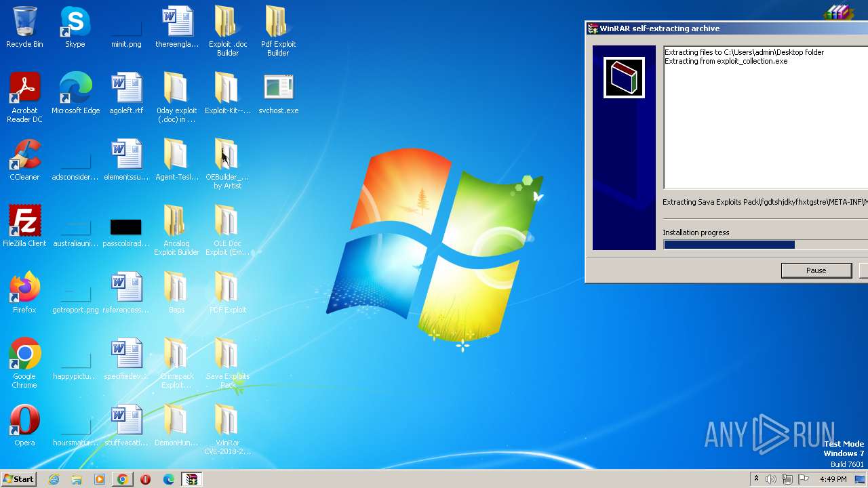This screenshot has height=488, width=868.
Task: Select the Pdf Exploit Builder folder
Action: 278,30
